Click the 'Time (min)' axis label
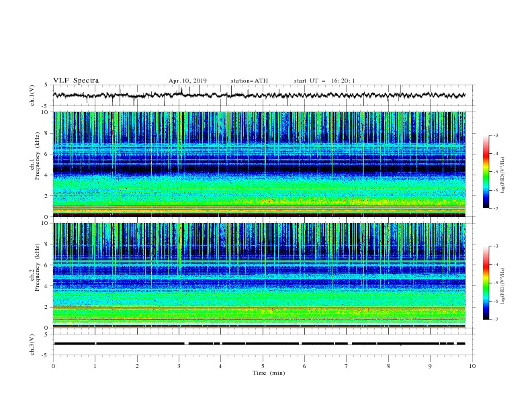 [269, 373]
